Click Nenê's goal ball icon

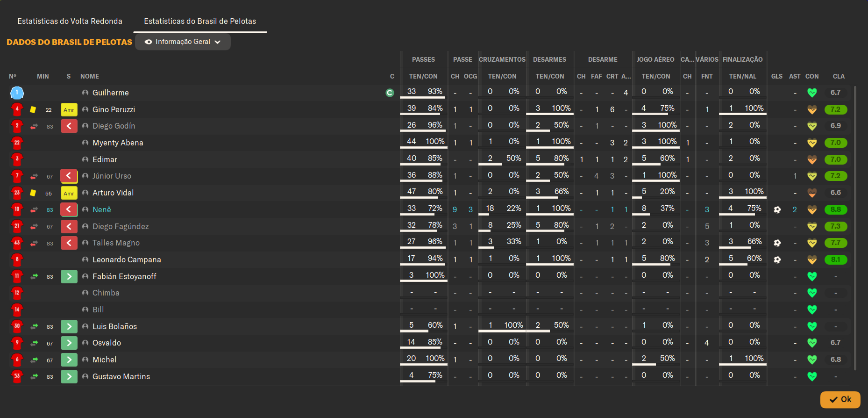pyautogui.click(x=777, y=210)
